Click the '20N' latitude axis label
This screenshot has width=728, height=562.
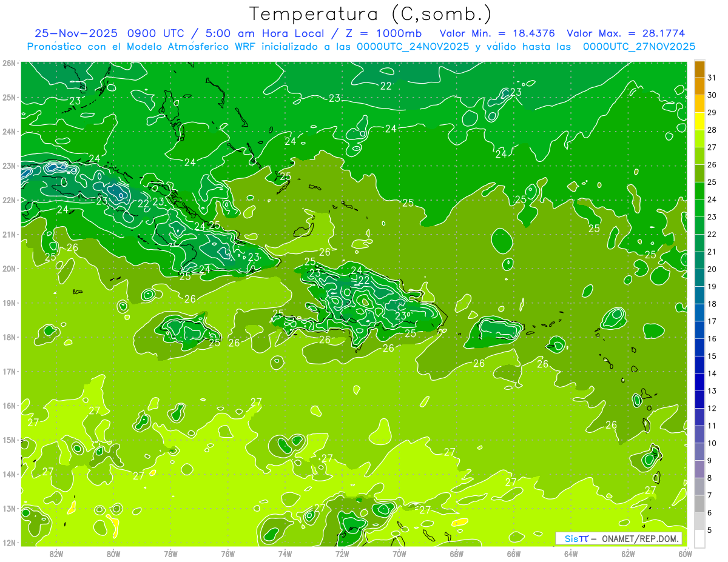tap(9, 269)
